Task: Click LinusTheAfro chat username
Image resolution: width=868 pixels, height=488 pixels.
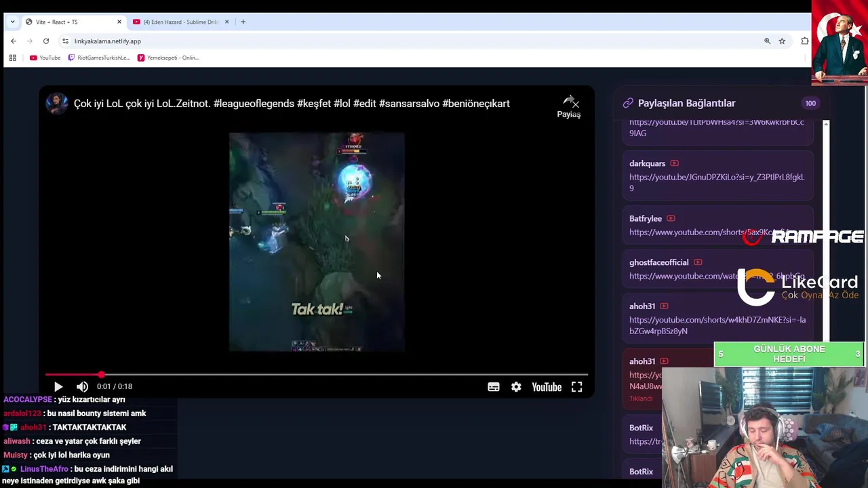Action: click(44, 469)
